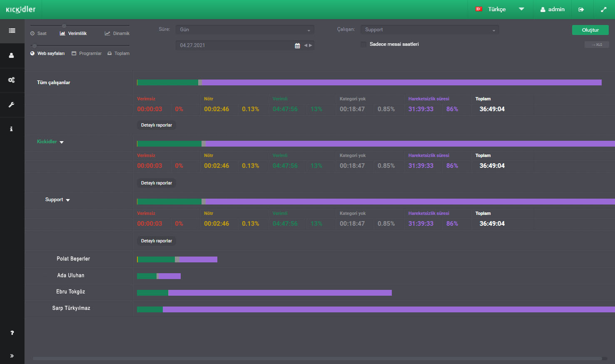This screenshot has width=615, height=364.
Task: Click the Tüm çalışanlar row label
Action: pyautogui.click(x=54, y=82)
